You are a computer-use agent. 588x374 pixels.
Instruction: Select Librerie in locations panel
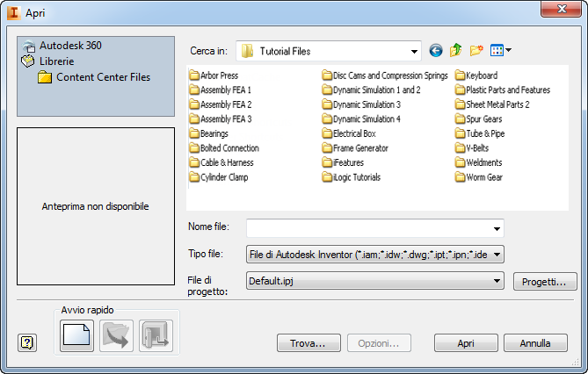(x=48, y=61)
